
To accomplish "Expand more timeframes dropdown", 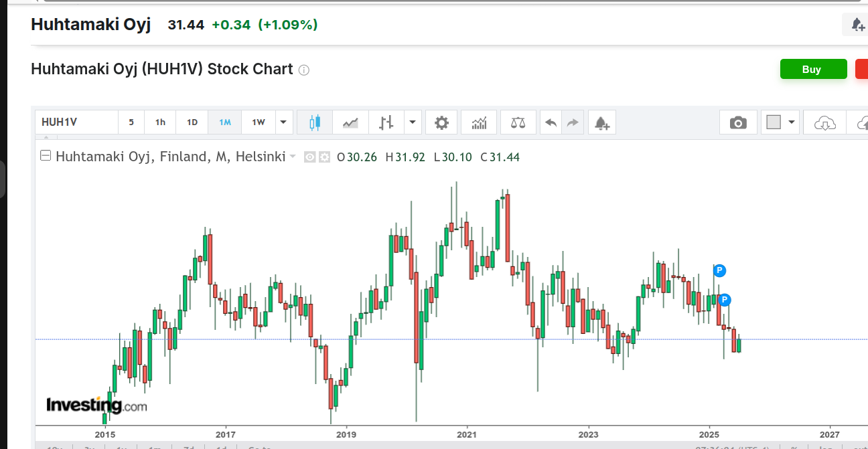I will click(x=284, y=122).
